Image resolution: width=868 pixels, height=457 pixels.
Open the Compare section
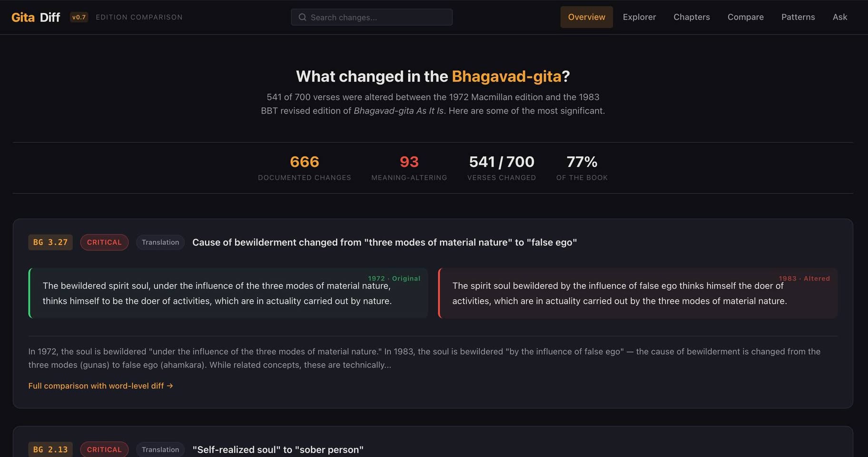click(x=745, y=17)
